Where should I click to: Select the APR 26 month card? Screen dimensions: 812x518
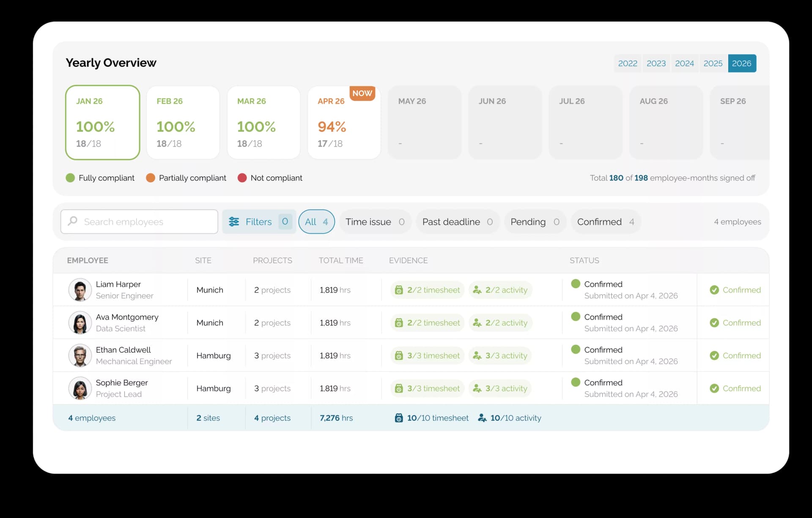(x=344, y=123)
